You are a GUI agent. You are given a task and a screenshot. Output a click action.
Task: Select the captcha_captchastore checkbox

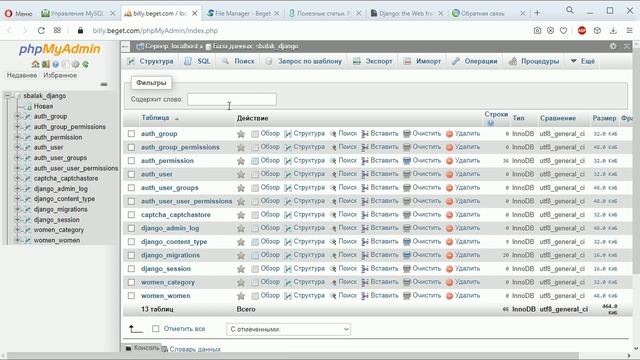coord(131,215)
